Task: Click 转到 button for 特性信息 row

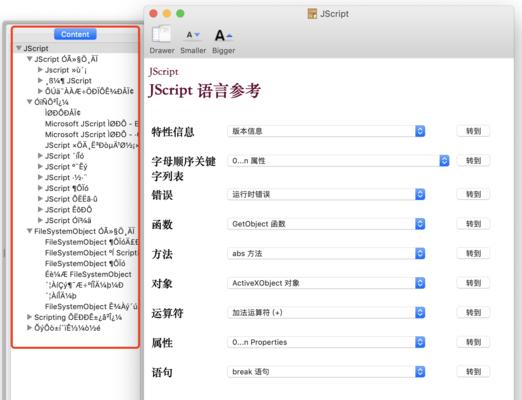Action: tap(473, 131)
